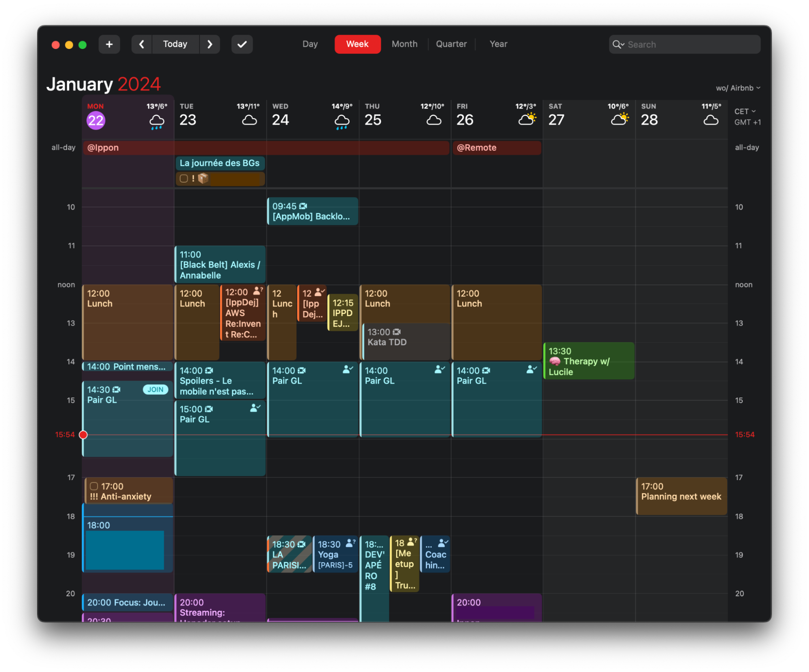Click the next week chevron icon

[x=210, y=44]
